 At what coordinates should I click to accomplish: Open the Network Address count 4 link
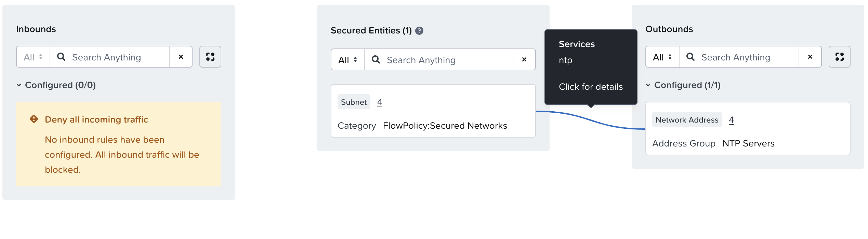coord(731,120)
